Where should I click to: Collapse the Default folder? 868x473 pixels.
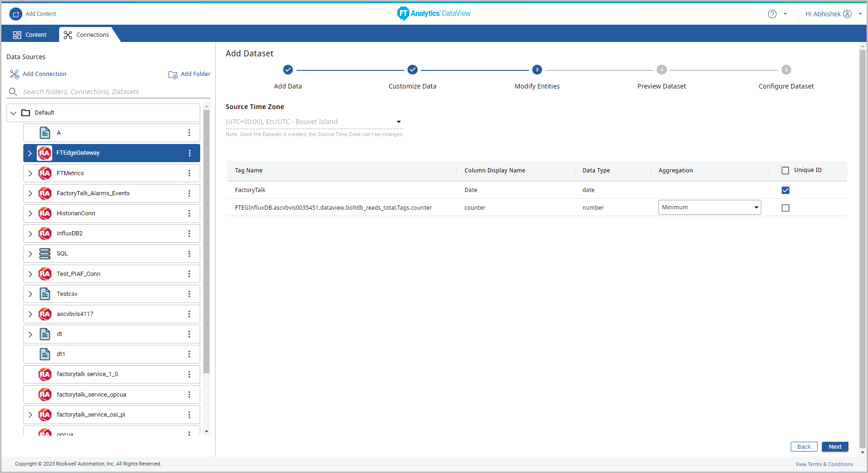click(14, 113)
